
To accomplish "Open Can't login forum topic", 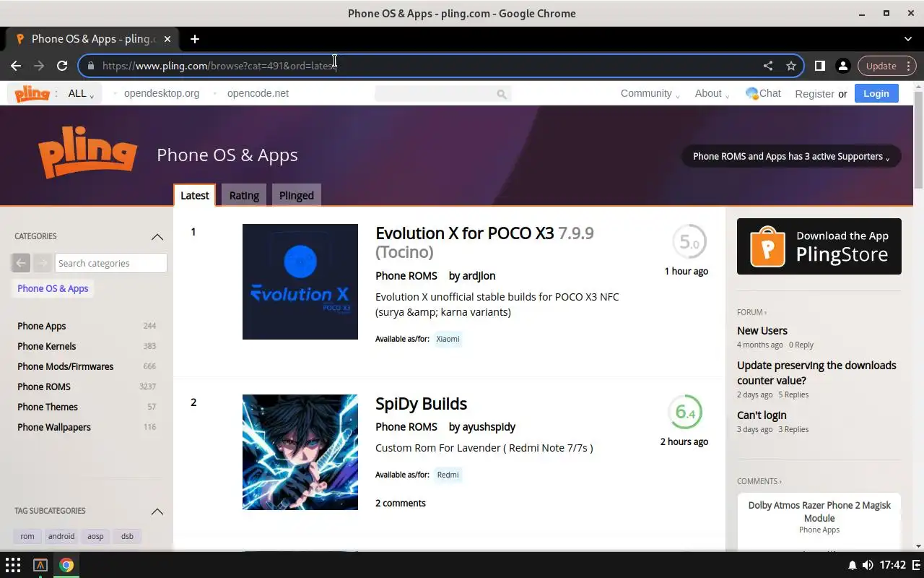I will pos(762,415).
